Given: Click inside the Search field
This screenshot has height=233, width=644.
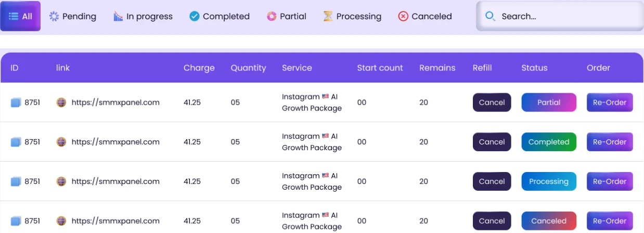Looking at the screenshot, I should pyautogui.click(x=562, y=16).
